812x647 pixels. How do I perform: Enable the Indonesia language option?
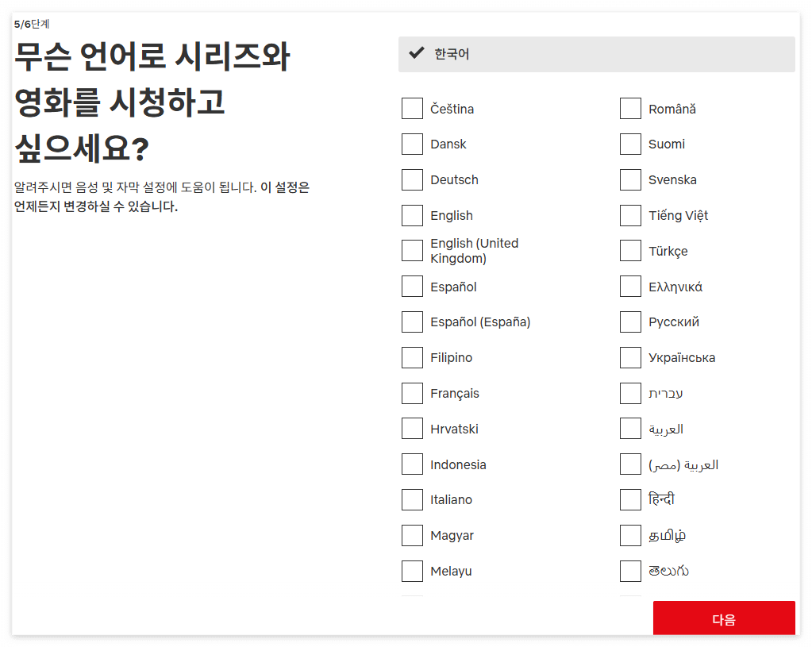412,464
